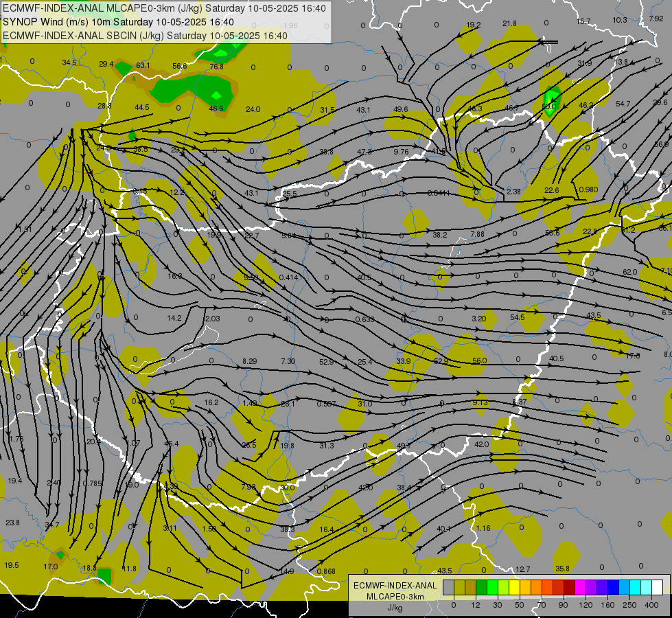Click the 8.29 value on the map
The width and height of the screenshot is (672, 618).
tap(249, 361)
